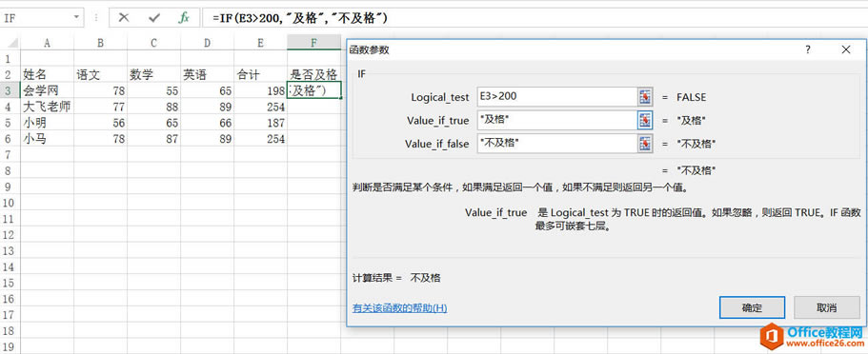Screen dimensions: 868x354
Task: Edit the Value_if_true field
Action: point(556,120)
